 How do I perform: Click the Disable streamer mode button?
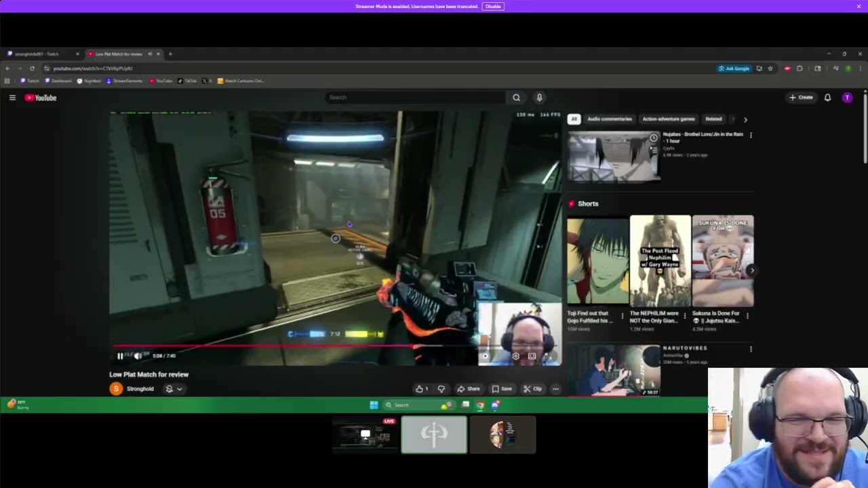(x=493, y=6)
